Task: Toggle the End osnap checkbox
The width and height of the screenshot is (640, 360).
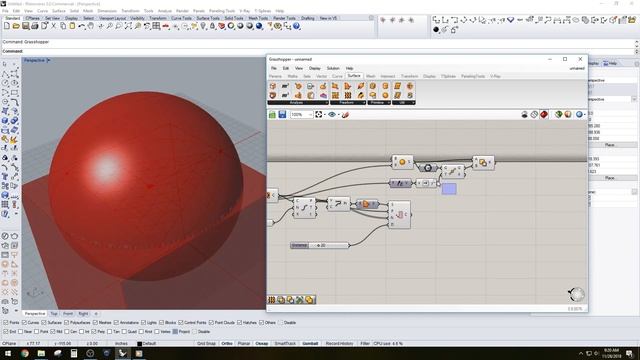Action: coord(6,332)
